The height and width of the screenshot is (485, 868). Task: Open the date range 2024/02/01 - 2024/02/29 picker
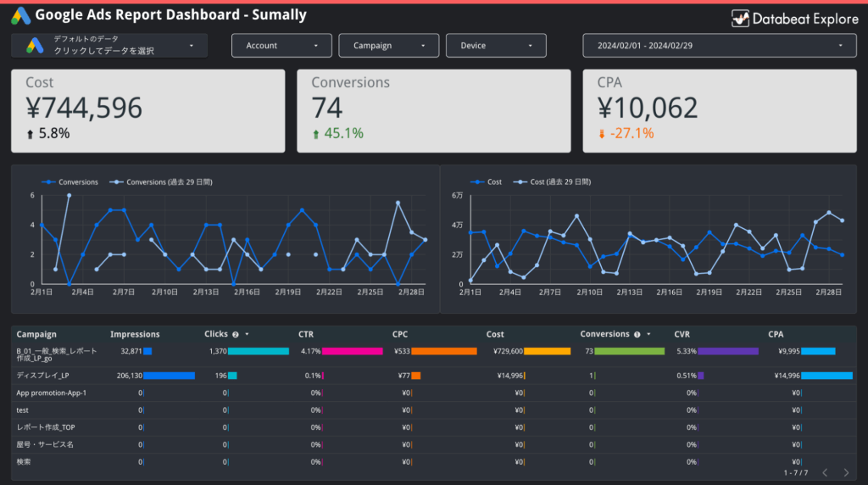[719, 46]
